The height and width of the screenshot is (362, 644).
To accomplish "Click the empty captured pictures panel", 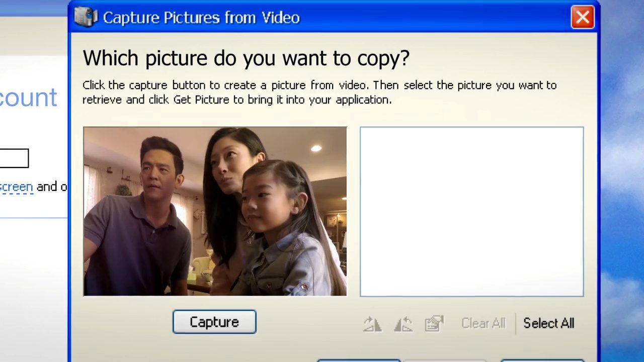I will [x=471, y=211].
